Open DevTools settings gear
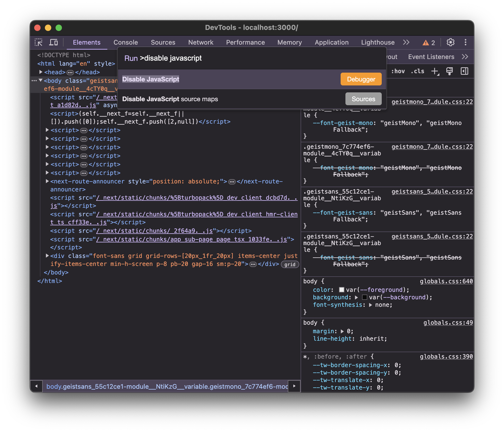Image resolution: width=504 pixels, height=432 pixels. [x=450, y=42]
